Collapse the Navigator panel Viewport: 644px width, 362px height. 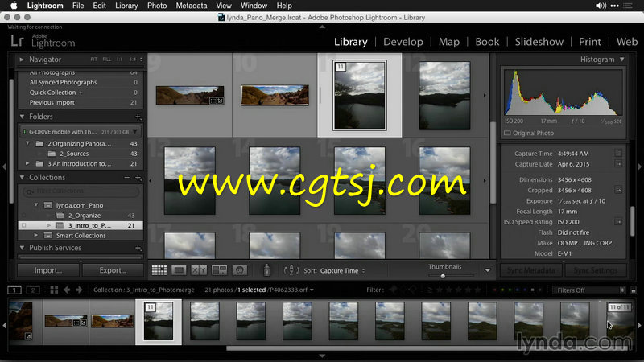coord(22,60)
